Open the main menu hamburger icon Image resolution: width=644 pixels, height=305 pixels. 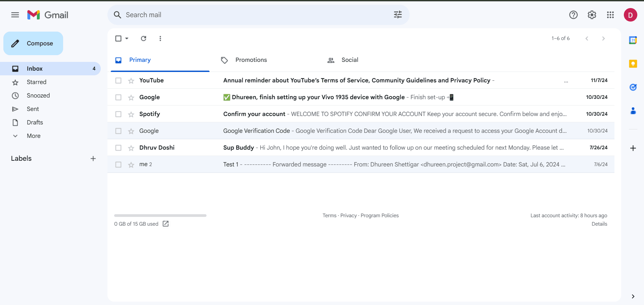(x=15, y=15)
